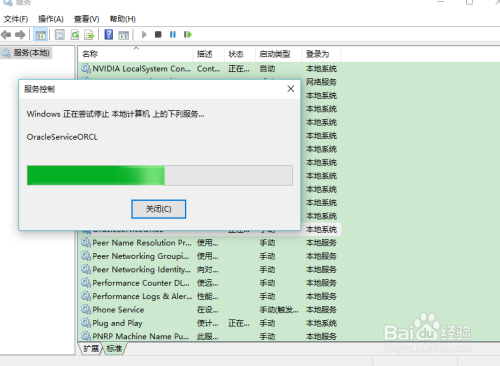Toggle the action pane toolbar icon
This screenshot has height=366, width=500.
click(124, 35)
